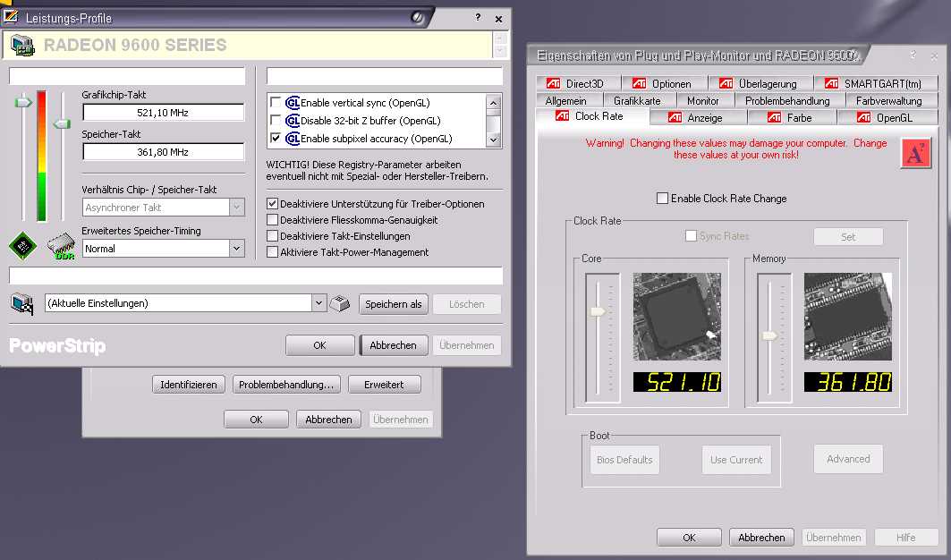Open the Erweitertes Speicher-Timing Normal dropdown
Image resolution: width=951 pixels, height=560 pixels.
click(237, 249)
